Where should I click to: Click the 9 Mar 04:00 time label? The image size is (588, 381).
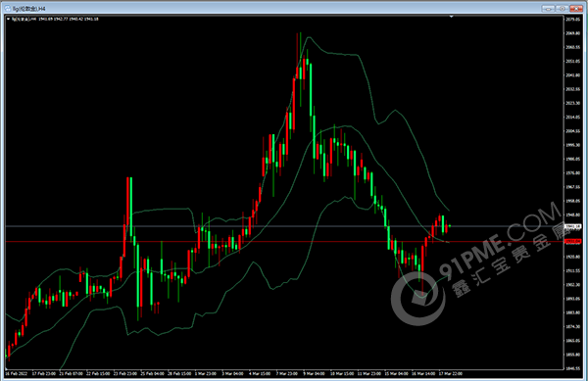315,373
